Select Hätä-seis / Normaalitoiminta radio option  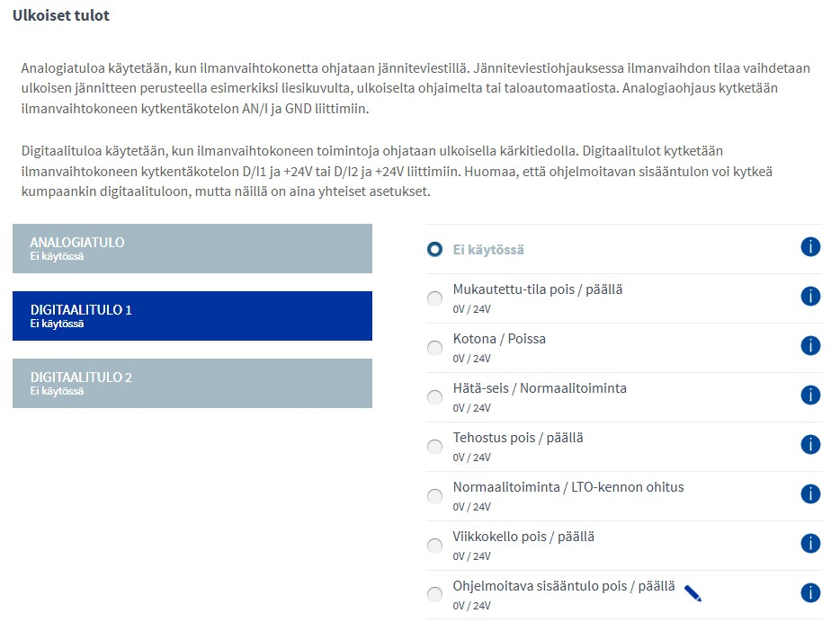(x=435, y=397)
